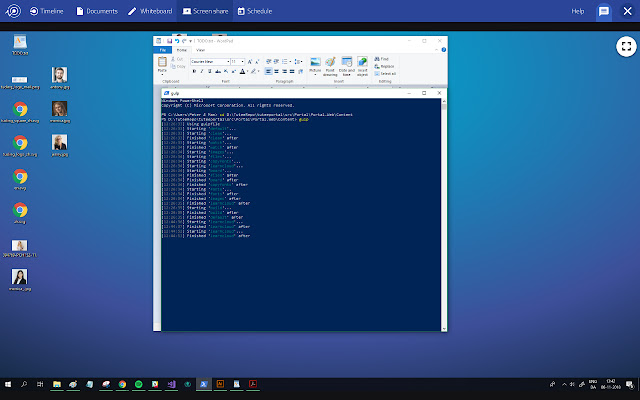Open Chrome from the taskbar
Screen dimensions: 640x400
click(122, 384)
